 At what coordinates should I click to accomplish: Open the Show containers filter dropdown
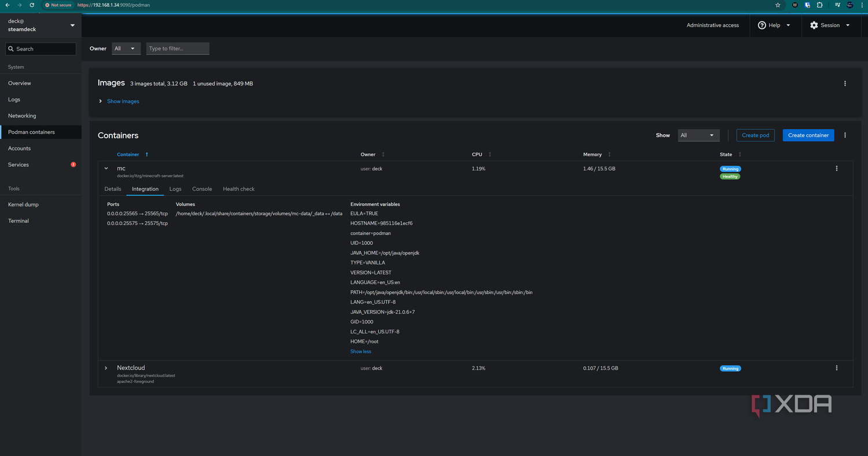tap(698, 135)
